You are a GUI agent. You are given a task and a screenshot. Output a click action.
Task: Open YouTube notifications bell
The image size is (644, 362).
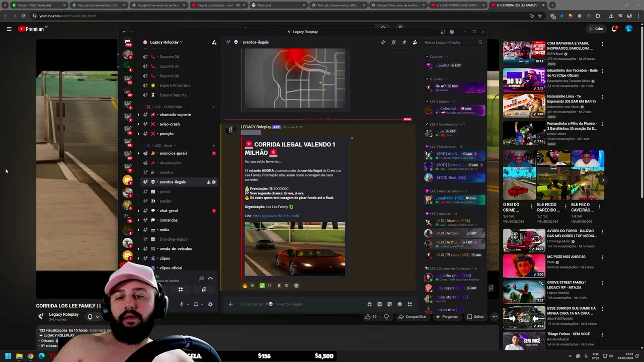[614, 29]
